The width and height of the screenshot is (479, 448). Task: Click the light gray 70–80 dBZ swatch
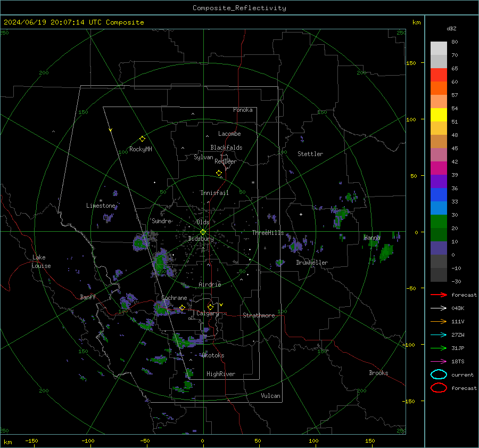click(x=439, y=48)
